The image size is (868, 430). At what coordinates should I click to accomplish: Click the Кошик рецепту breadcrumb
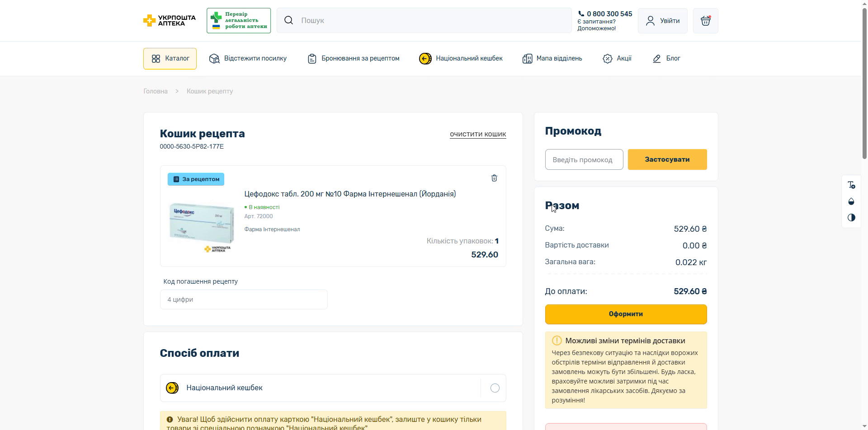[210, 91]
